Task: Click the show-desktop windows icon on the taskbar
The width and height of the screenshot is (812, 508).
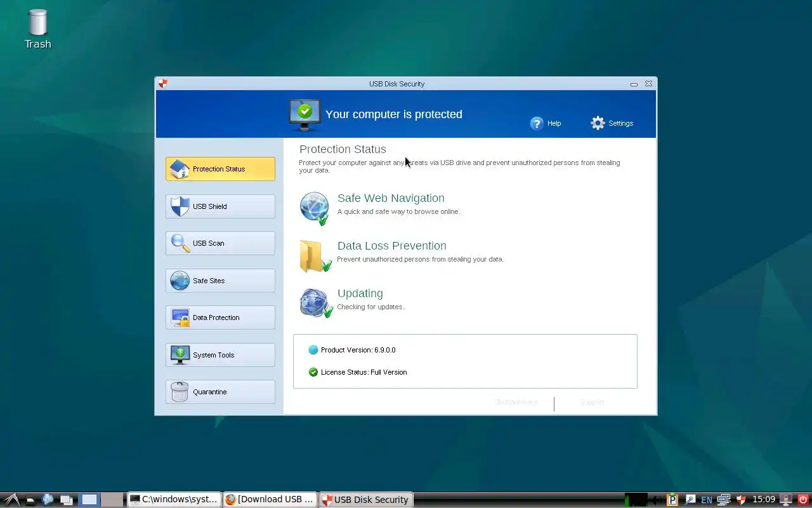Action: (x=66, y=500)
